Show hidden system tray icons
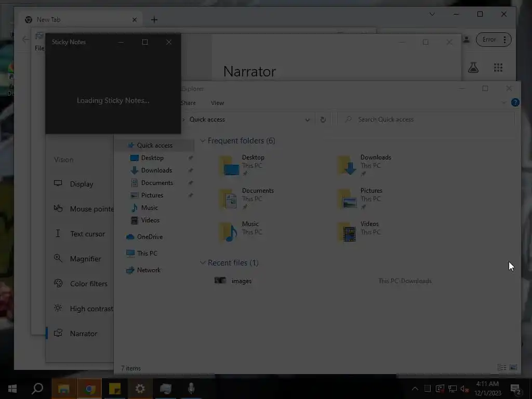 coord(415,389)
